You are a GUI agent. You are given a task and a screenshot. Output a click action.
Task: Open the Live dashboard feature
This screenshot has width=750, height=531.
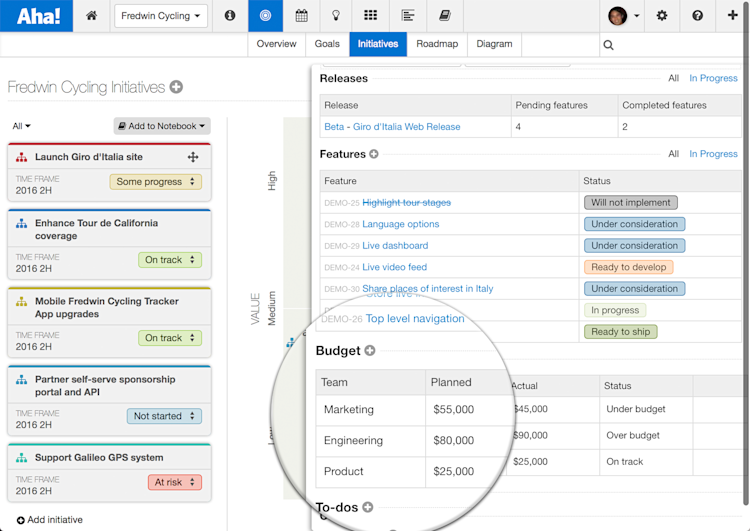(x=395, y=246)
